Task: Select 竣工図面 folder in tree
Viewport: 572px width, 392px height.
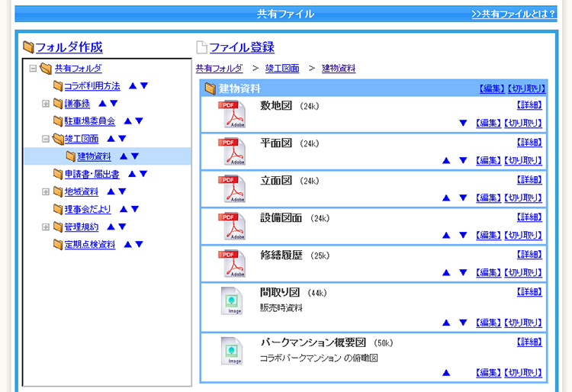Action: (82, 139)
